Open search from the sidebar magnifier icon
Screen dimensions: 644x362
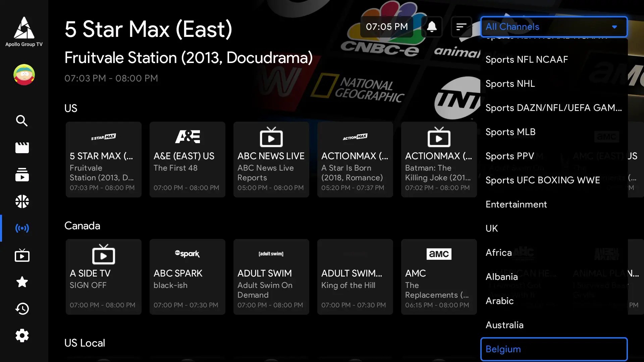tap(22, 121)
